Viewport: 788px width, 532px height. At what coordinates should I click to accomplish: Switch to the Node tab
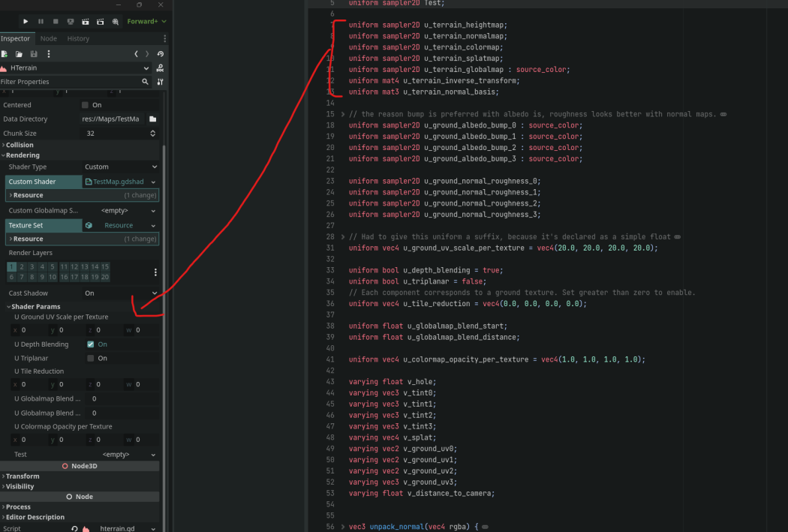49,38
